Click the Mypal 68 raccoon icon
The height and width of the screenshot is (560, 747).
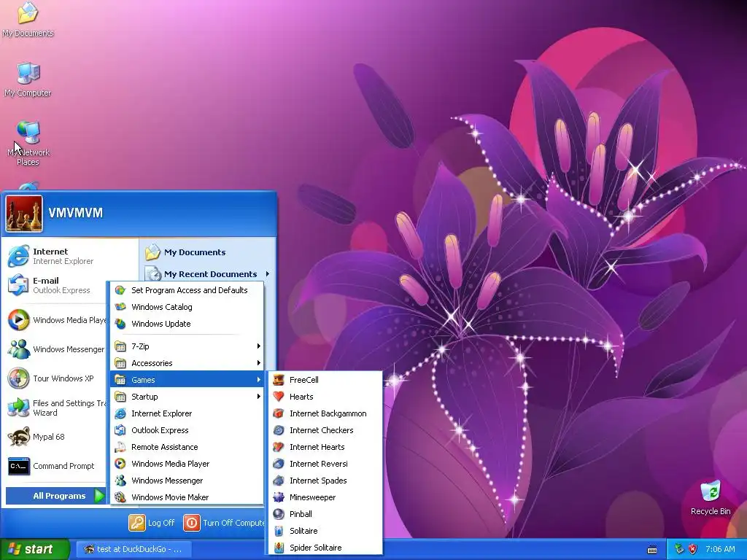tap(18, 437)
